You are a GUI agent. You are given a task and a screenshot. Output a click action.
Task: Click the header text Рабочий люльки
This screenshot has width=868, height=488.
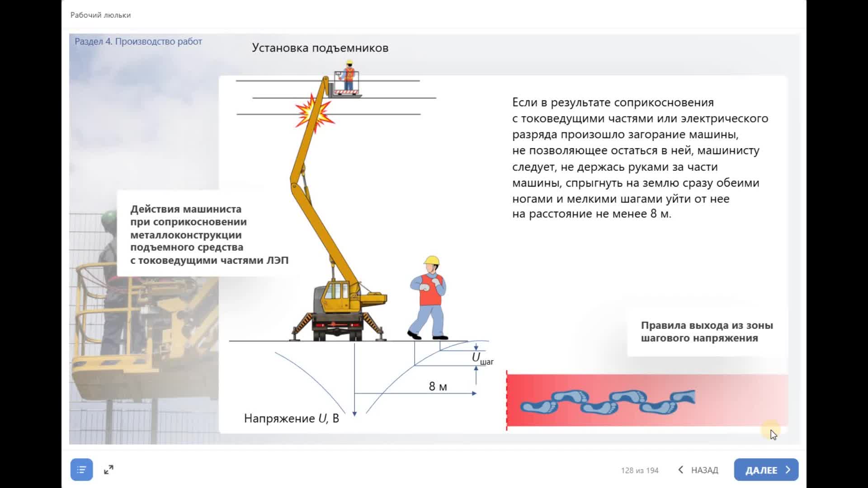pyautogui.click(x=100, y=15)
